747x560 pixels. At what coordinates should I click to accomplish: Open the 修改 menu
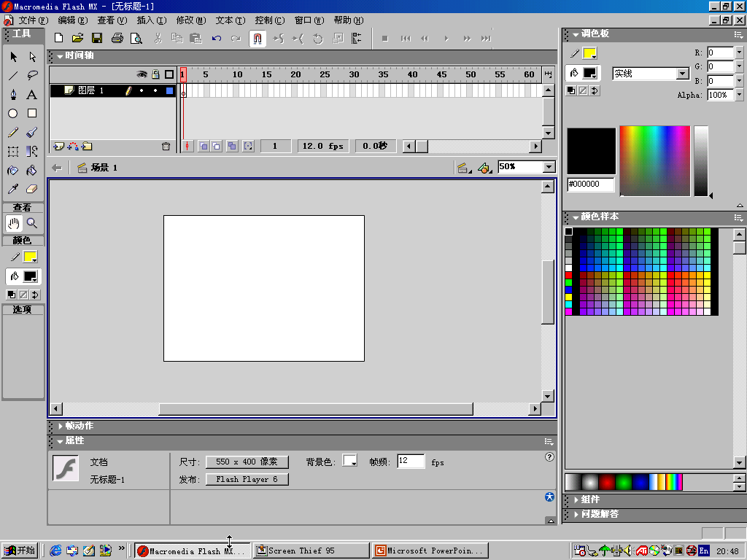click(x=190, y=20)
